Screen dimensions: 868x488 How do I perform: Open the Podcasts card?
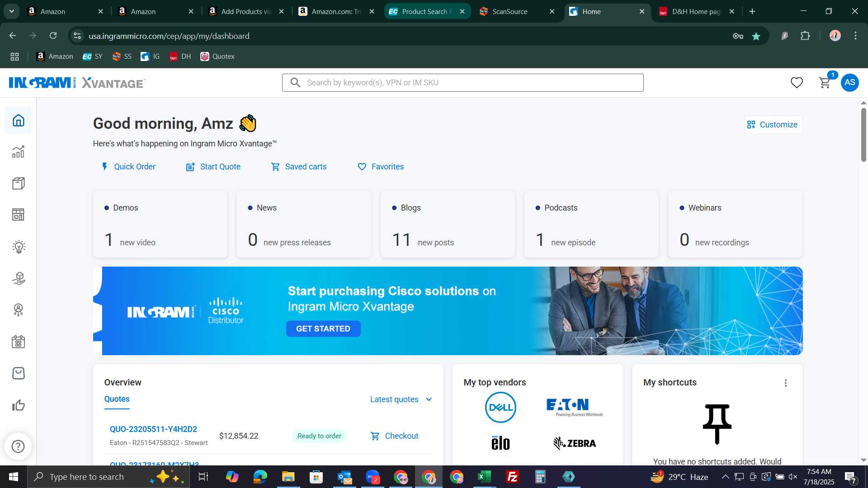coord(591,224)
